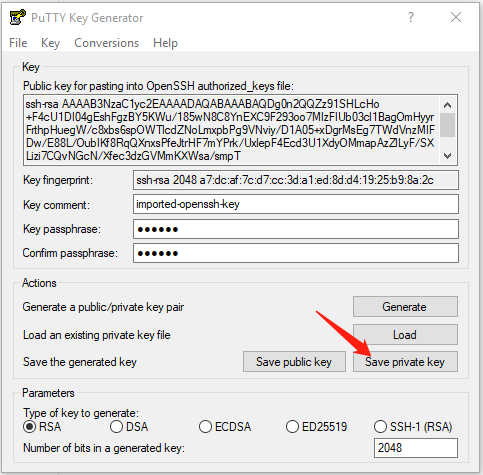The width and height of the screenshot is (483, 475).
Task: Open the File menu
Action: (x=18, y=43)
